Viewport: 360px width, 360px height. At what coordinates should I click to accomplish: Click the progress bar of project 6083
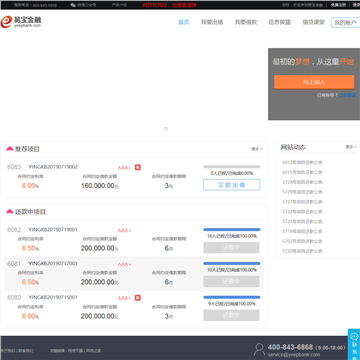[232, 167]
